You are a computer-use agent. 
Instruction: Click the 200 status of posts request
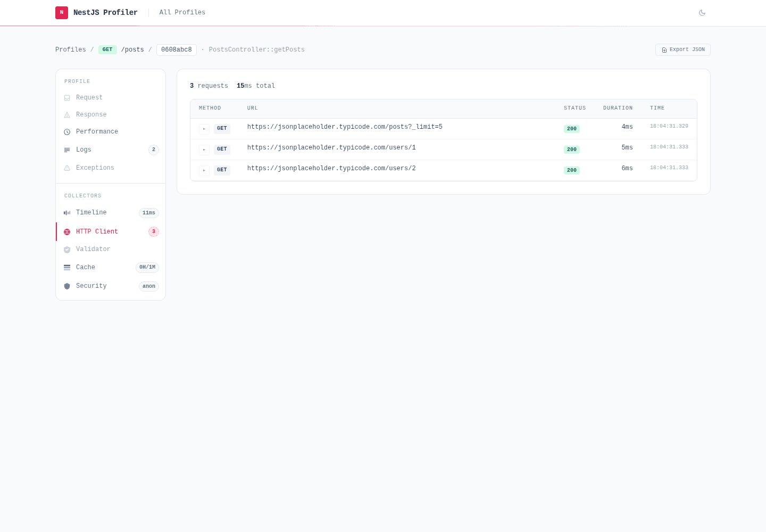coord(572,129)
